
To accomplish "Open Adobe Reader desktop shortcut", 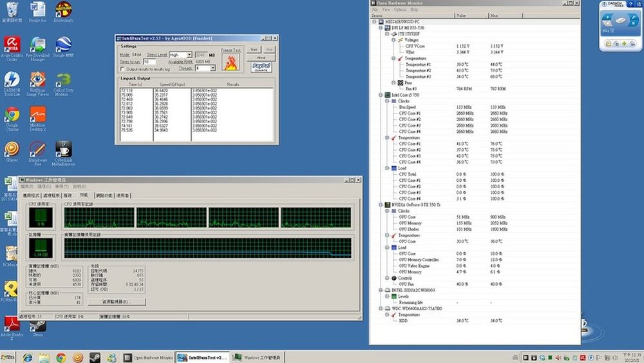I will 12,328.
